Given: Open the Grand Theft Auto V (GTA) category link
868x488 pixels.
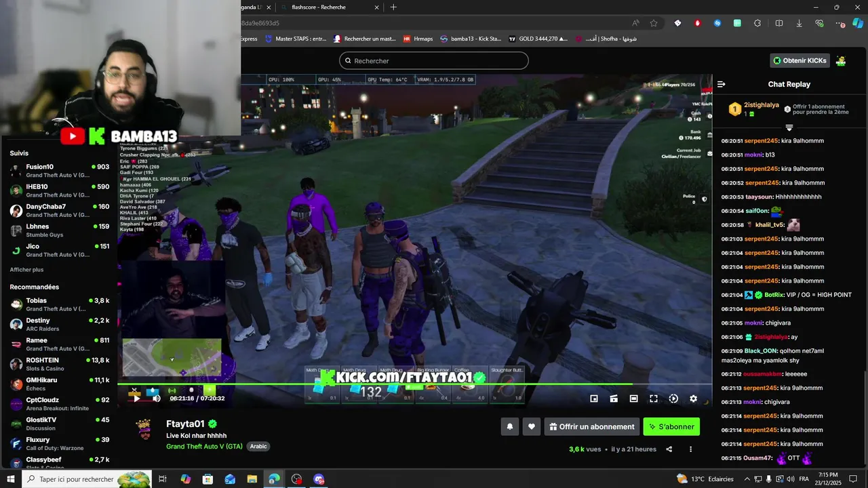Looking at the screenshot, I should 204,447.
